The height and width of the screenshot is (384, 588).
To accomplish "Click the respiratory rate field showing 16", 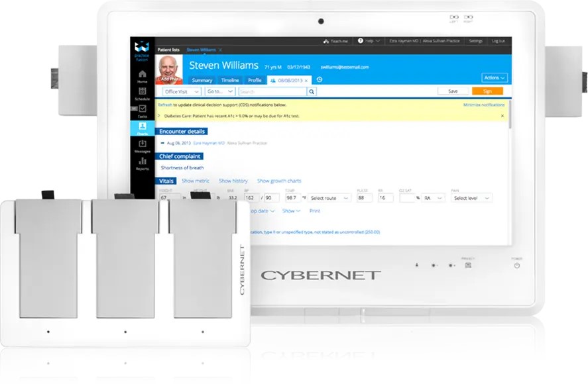I will pyautogui.click(x=385, y=198).
